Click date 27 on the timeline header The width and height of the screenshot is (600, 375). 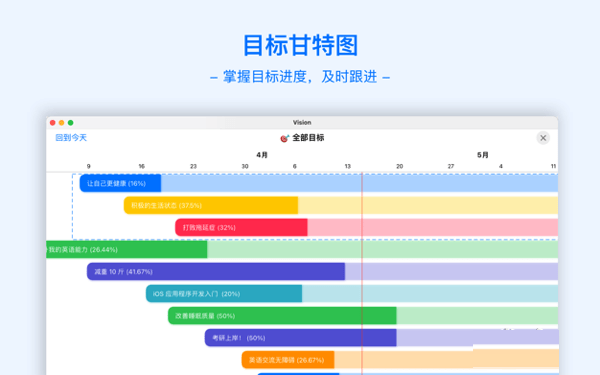[x=451, y=166]
